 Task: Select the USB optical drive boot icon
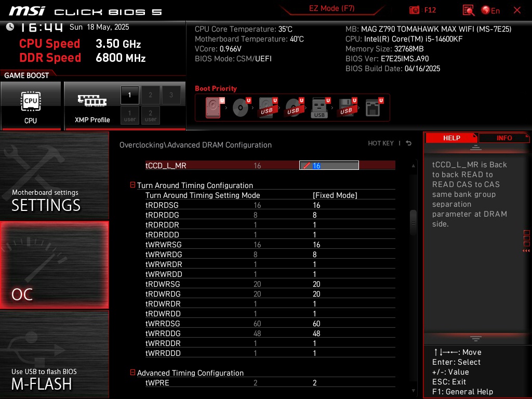(x=294, y=108)
